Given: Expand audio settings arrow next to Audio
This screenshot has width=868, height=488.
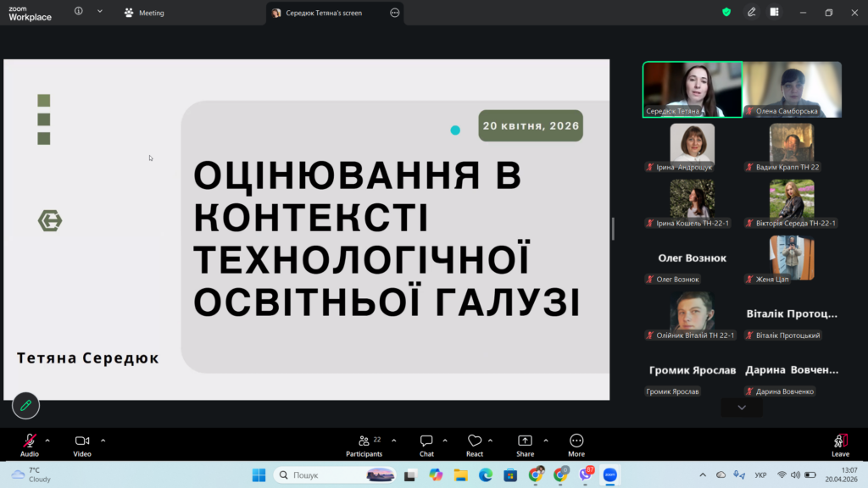Looking at the screenshot, I should click(x=47, y=441).
